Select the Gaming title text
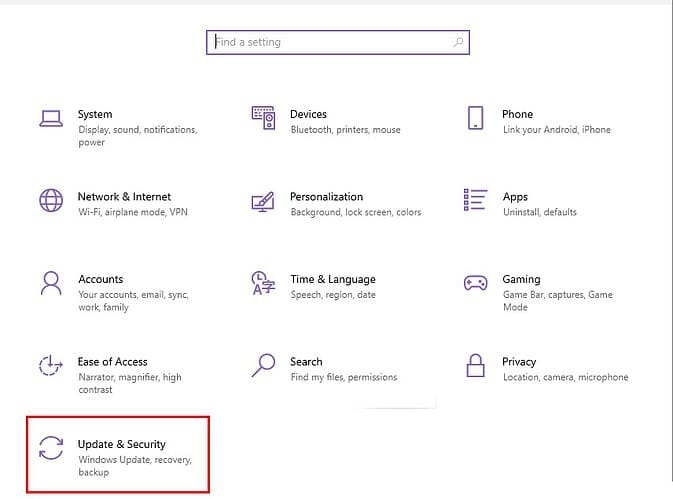The width and height of the screenshot is (673, 499). 521,279
